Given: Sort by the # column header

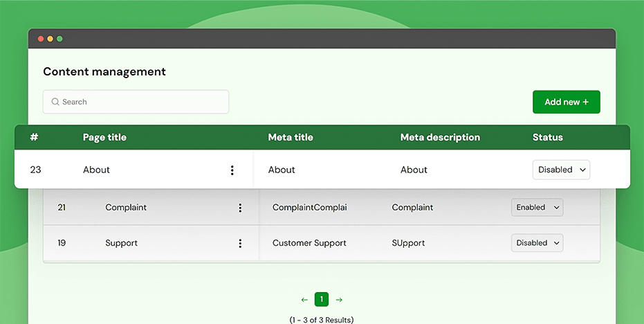Looking at the screenshot, I should pyautogui.click(x=34, y=137).
